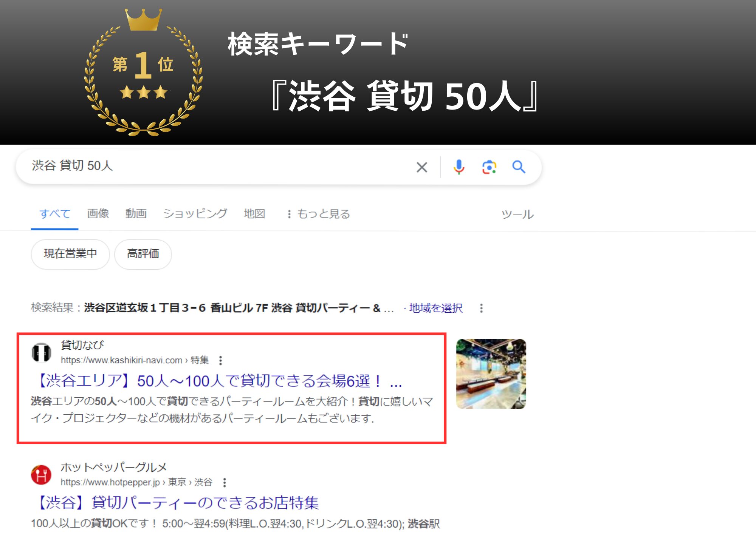756x534 pixels.
Task: Switch to the ショッピング tab
Action: (195, 214)
